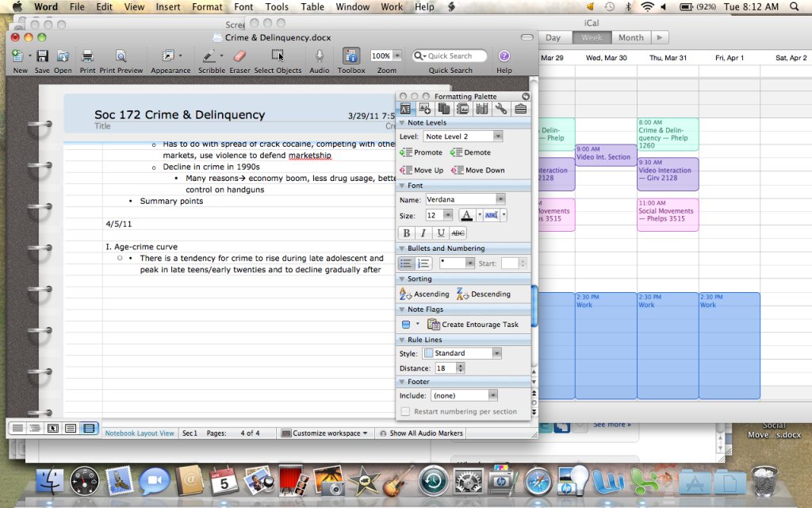Viewport: 812px width, 508px height.
Task: Click the font color swatch button
Action: (466, 215)
